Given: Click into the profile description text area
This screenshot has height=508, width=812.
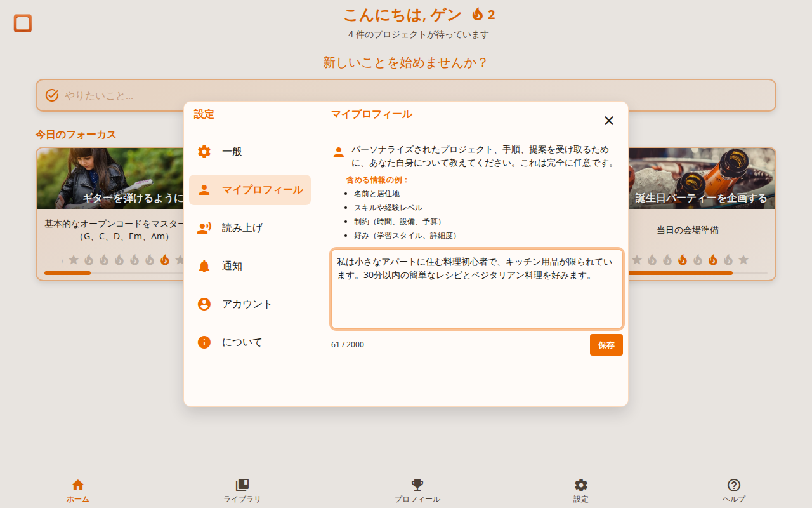Looking at the screenshot, I should pos(477,289).
